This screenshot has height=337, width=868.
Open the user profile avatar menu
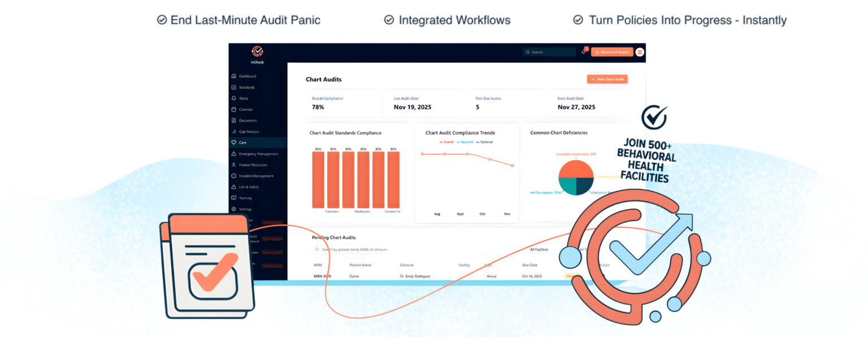(x=640, y=52)
